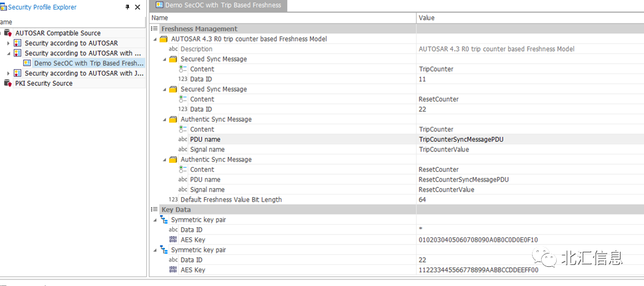Click the pin icon in Security Profile Explorer

coord(127,7)
